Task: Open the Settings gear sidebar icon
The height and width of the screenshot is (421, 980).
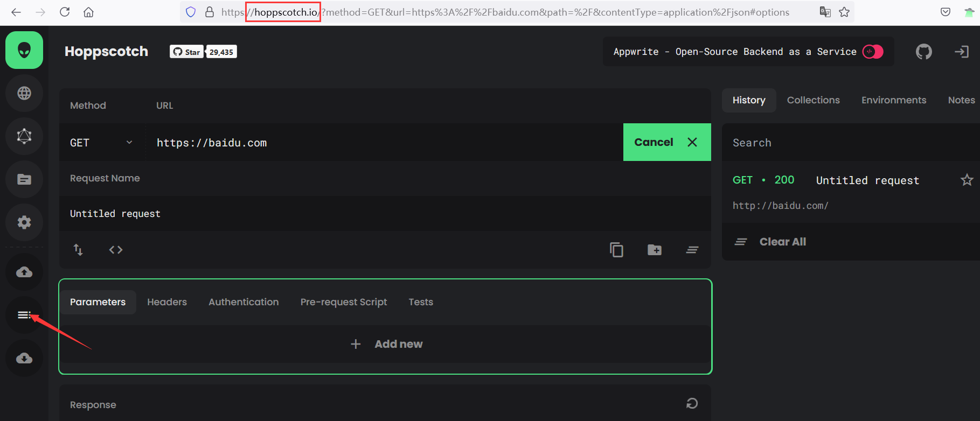Action: (24, 222)
